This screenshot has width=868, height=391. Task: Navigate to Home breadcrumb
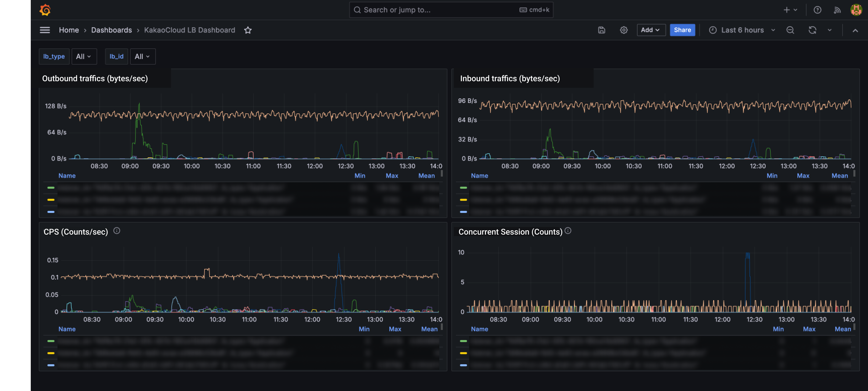[69, 30]
